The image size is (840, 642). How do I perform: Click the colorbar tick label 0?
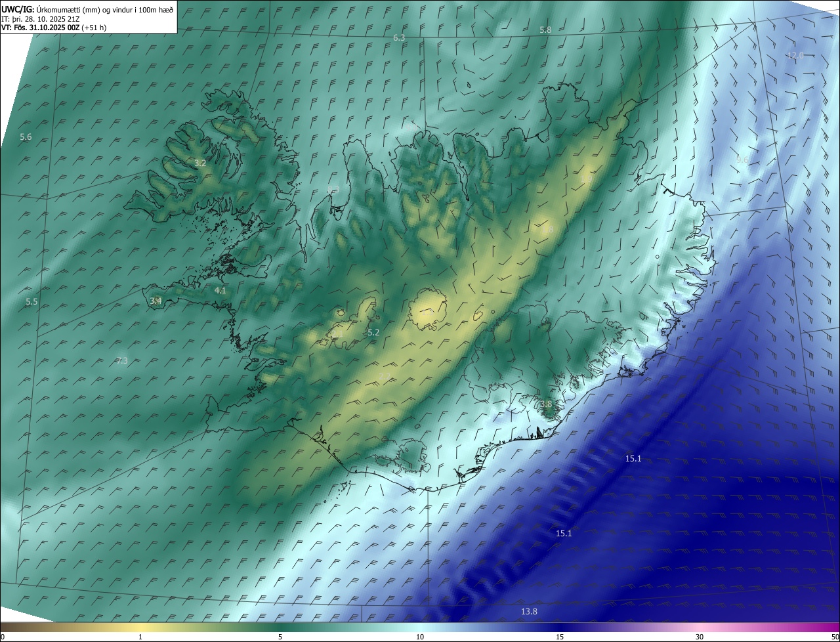coord(3,637)
